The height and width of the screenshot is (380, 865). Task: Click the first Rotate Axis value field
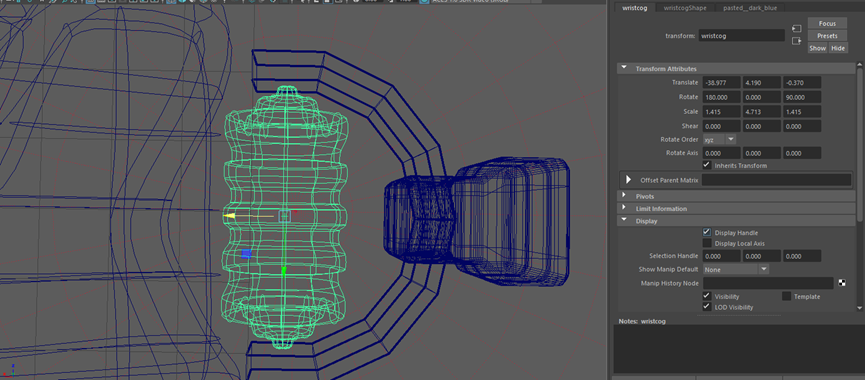[722, 153]
